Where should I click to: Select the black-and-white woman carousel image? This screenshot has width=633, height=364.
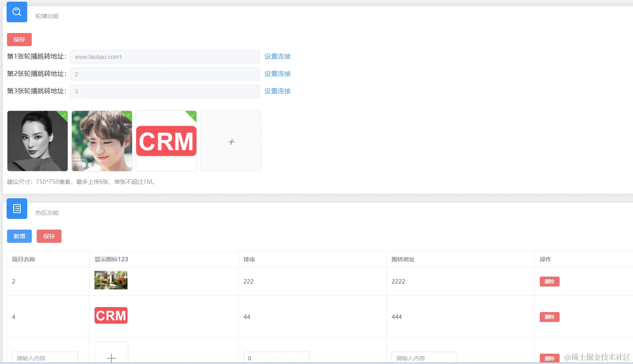[x=38, y=141]
